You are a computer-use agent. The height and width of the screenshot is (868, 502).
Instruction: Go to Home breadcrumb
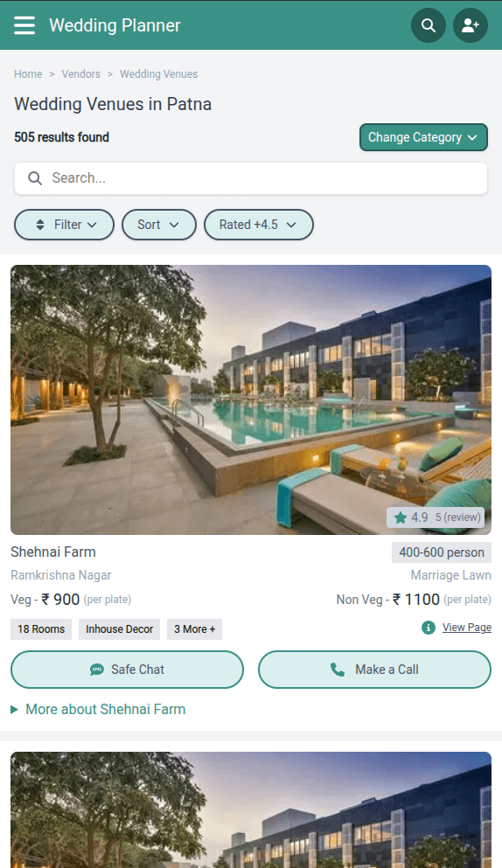coord(28,74)
